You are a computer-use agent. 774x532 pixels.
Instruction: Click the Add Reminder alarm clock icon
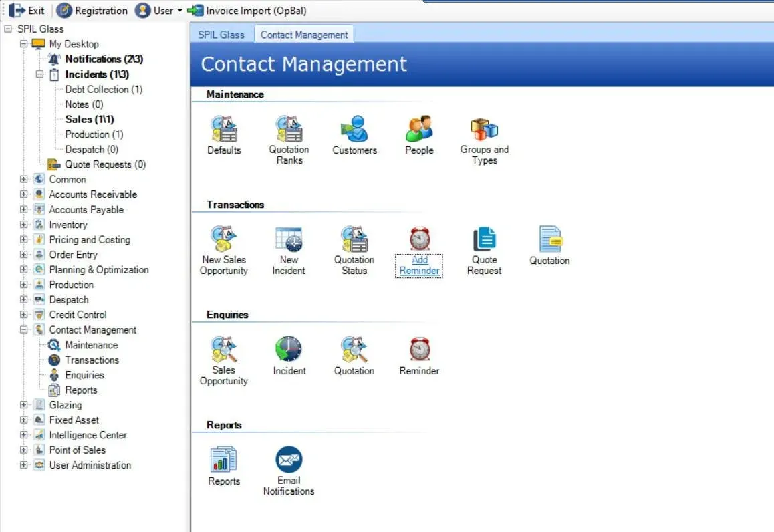click(420, 239)
